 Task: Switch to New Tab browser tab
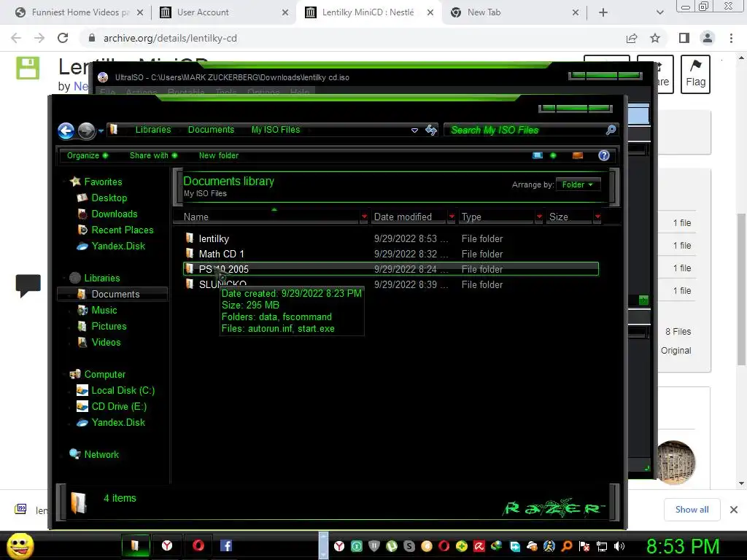tap(514, 12)
